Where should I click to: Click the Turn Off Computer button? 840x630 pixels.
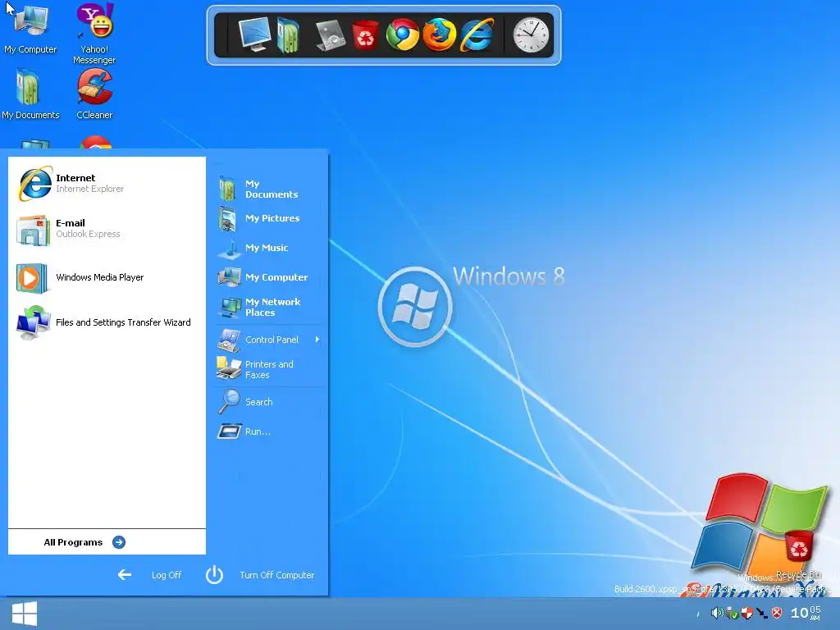(x=260, y=575)
